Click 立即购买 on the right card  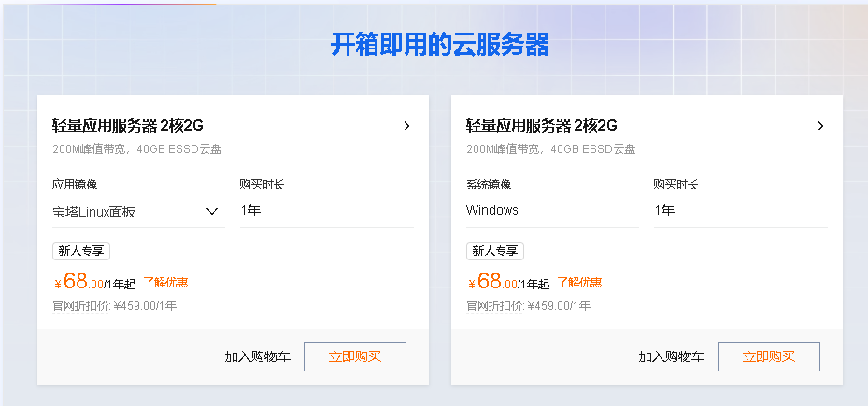pos(769,357)
